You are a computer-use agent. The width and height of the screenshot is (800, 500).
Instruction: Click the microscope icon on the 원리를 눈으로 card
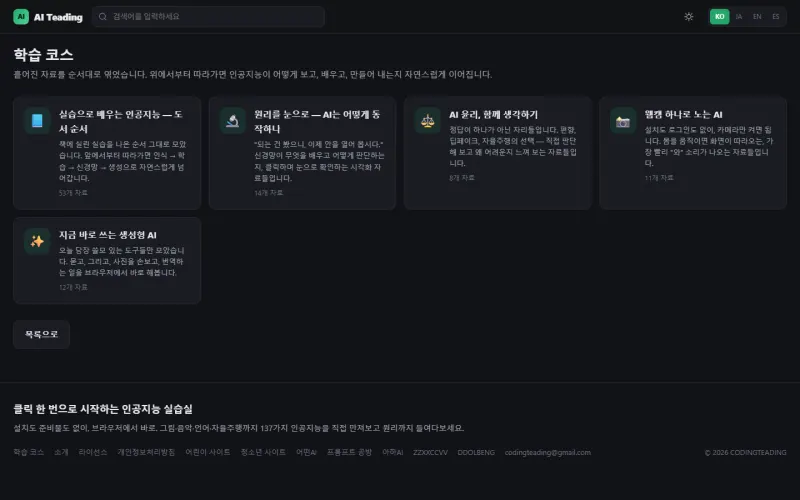click(x=233, y=120)
